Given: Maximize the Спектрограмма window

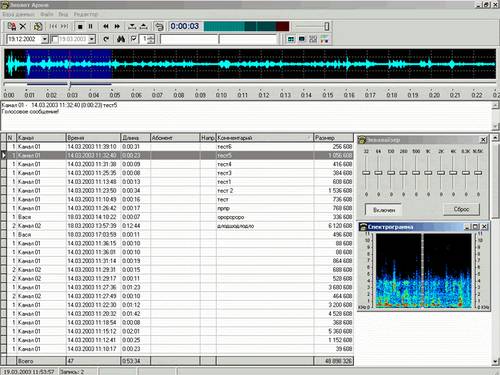Looking at the screenshot, I should pyautogui.click(x=475, y=227).
